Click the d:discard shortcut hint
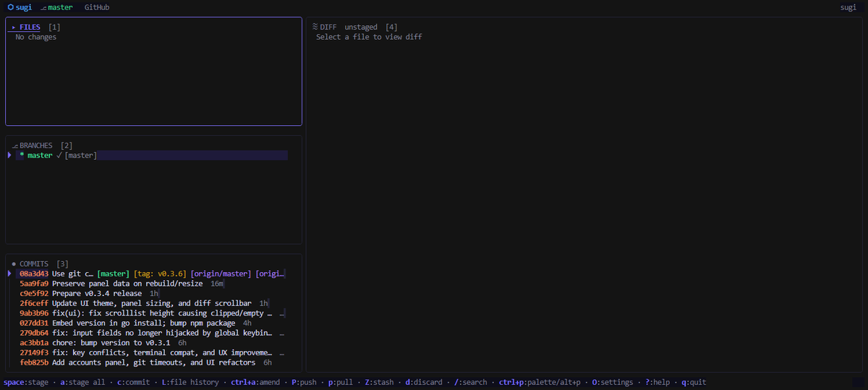The height and width of the screenshot is (390, 868). 424,382
